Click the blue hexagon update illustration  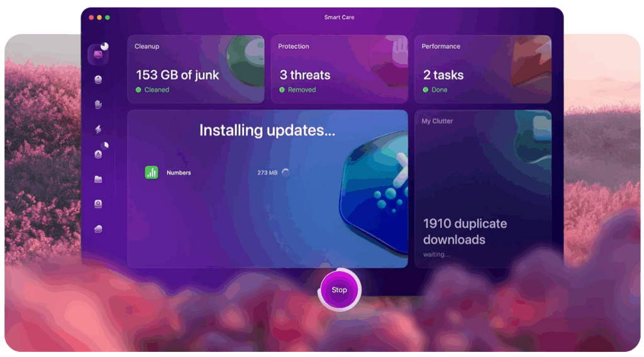tap(374, 193)
